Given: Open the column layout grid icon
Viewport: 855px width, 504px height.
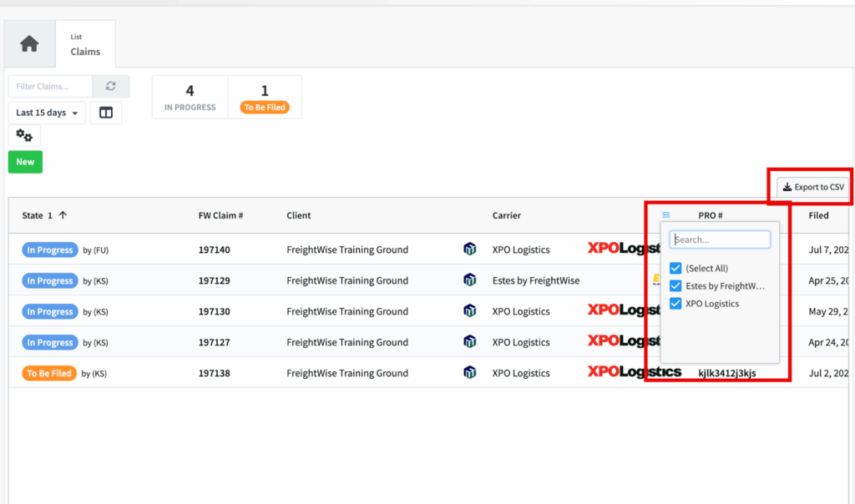Looking at the screenshot, I should (105, 112).
